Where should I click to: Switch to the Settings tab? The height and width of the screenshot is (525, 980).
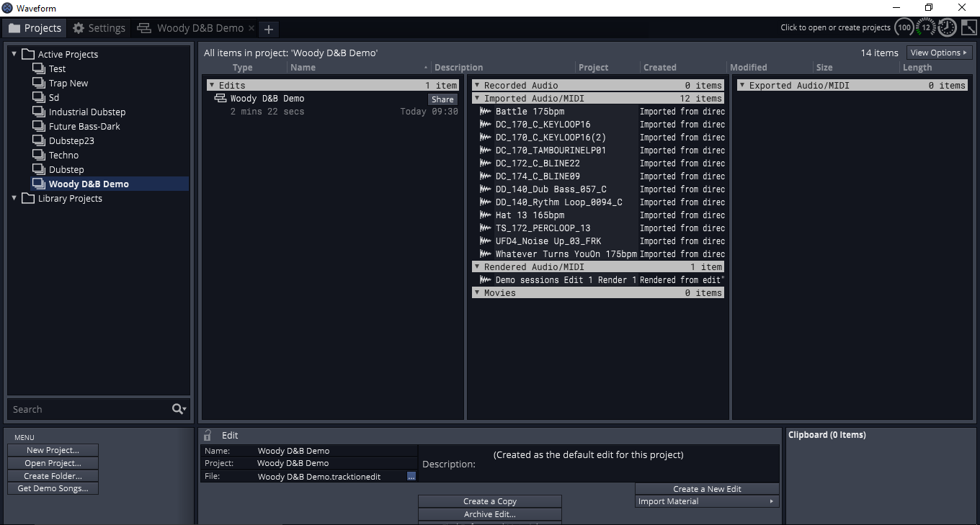pyautogui.click(x=99, y=28)
